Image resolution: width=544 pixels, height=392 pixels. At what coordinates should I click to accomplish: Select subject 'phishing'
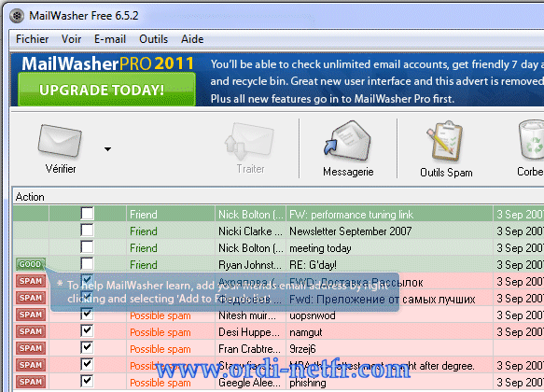click(308, 383)
